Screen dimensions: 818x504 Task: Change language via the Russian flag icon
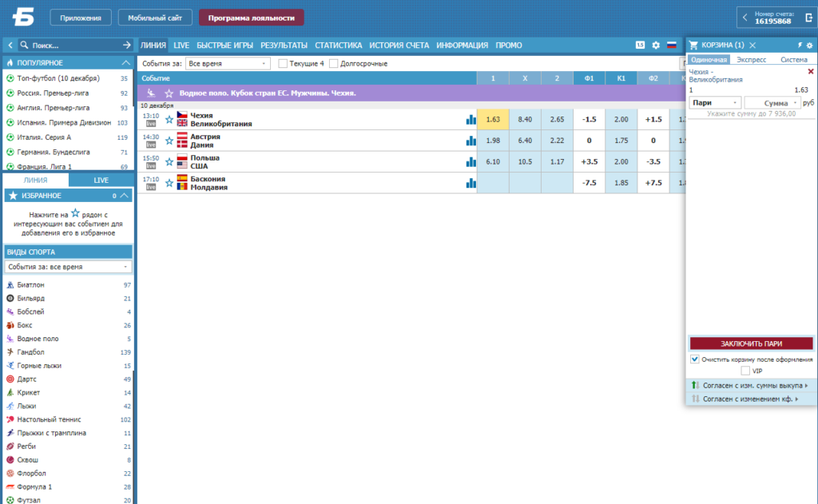tap(671, 46)
